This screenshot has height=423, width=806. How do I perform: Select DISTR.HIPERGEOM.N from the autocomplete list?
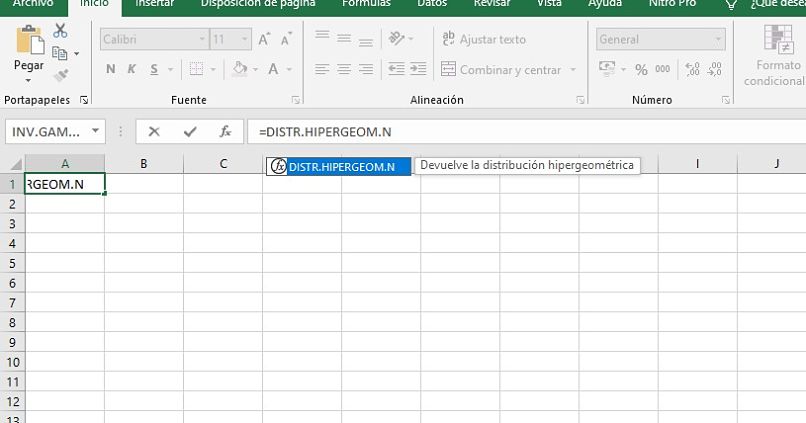pos(340,166)
